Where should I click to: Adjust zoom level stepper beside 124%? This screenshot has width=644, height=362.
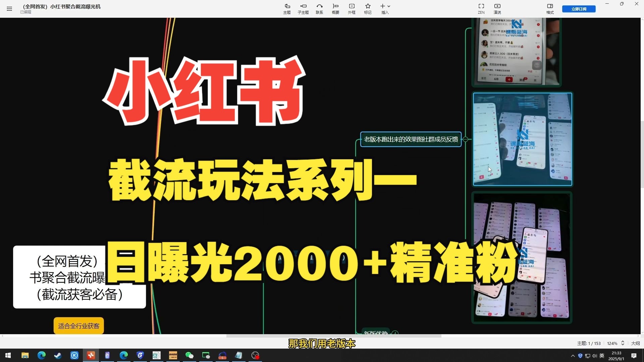point(623,343)
